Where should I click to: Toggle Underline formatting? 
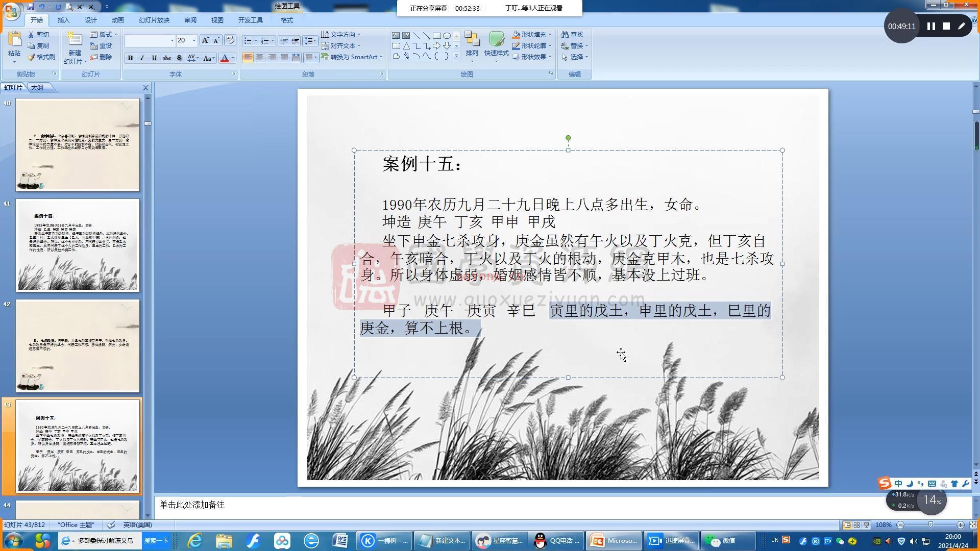click(x=154, y=58)
